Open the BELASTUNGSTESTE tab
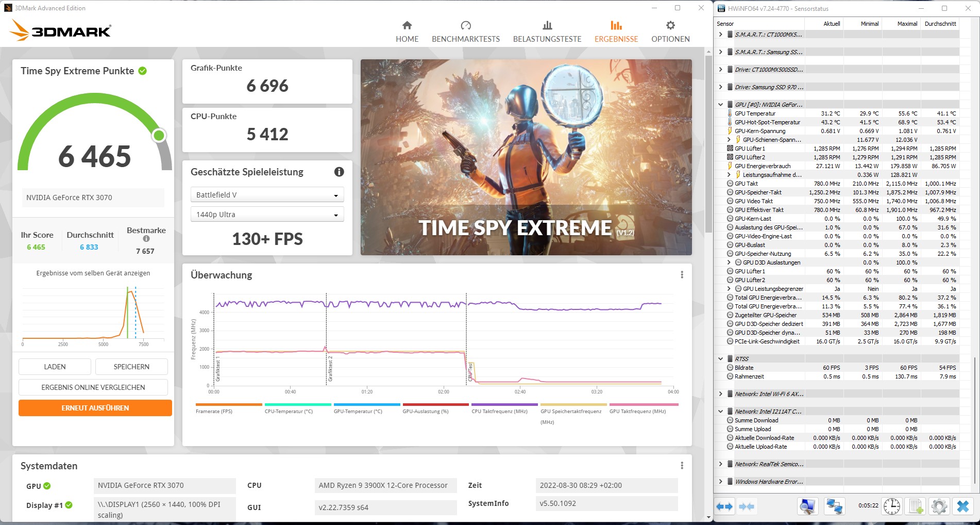Viewport: 980px width, 525px height. pyautogui.click(x=547, y=32)
